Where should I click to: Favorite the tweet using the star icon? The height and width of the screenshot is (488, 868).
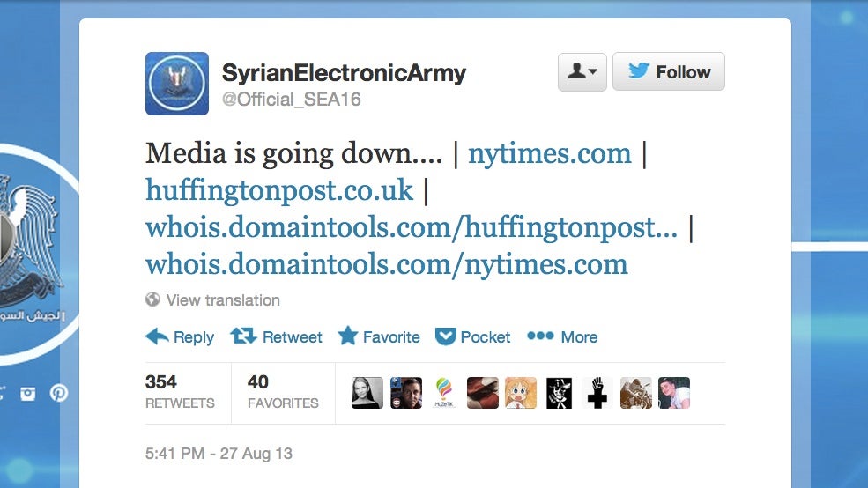coord(348,336)
